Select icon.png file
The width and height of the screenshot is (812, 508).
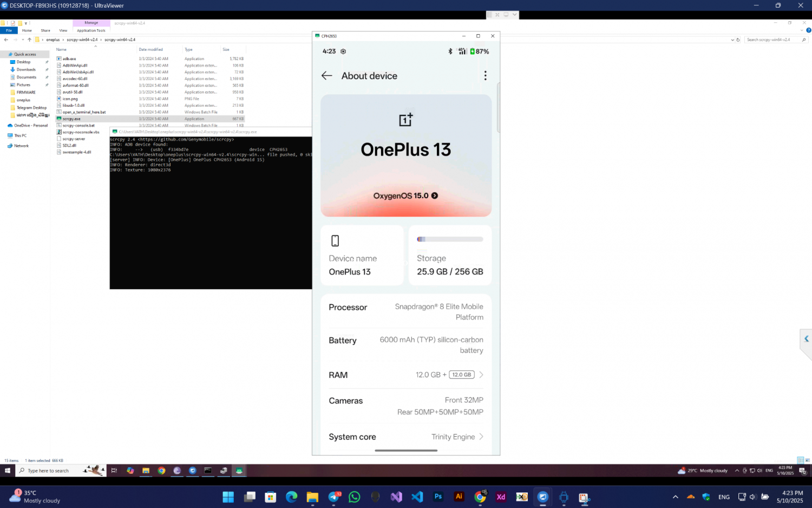point(70,99)
